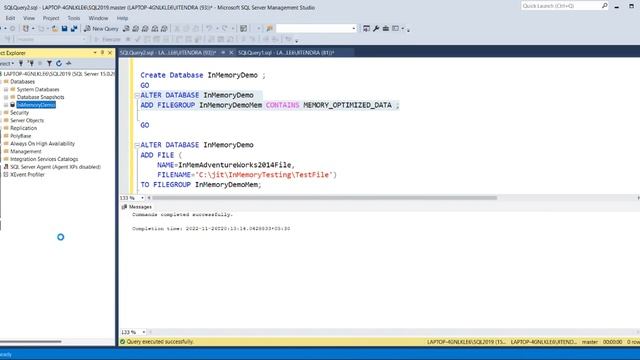The image size is (640, 360).
Task: Click the Quick Launch magnifier icon
Action: (604, 6)
